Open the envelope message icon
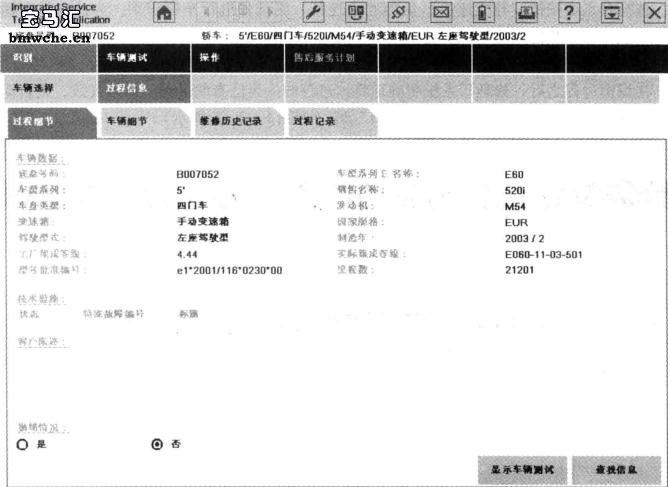The image size is (668, 487). (x=441, y=12)
